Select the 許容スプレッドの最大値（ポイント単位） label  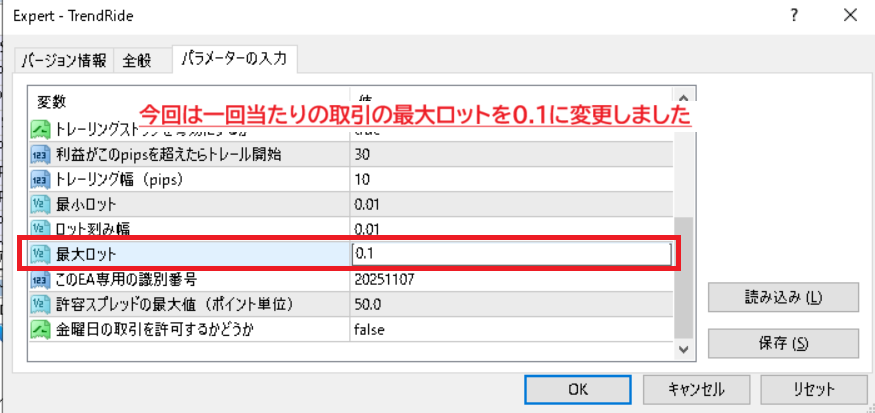pyautogui.click(x=175, y=304)
